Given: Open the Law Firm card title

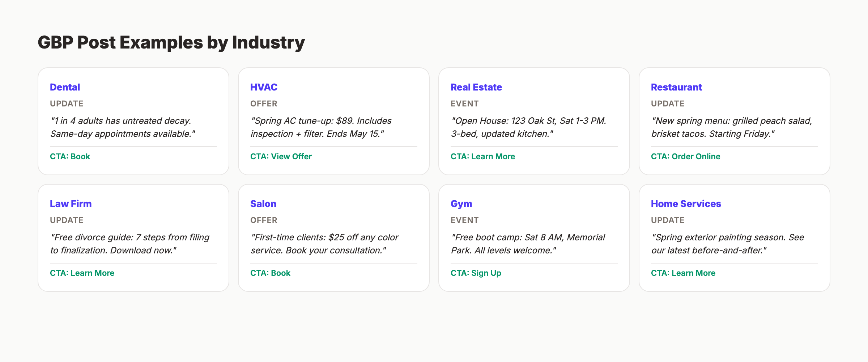Looking at the screenshot, I should pos(71,203).
